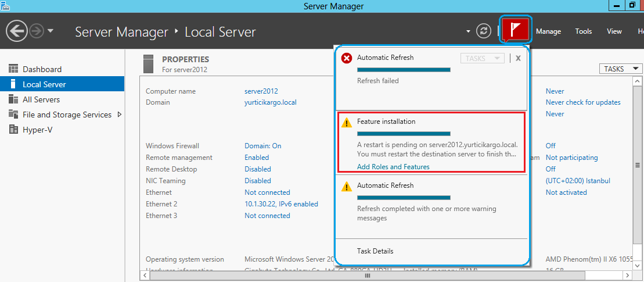The height and width of the screenshot is (282, 644).
Task: Click the forward navigation arrow
Action: click(x=37, y=31)
